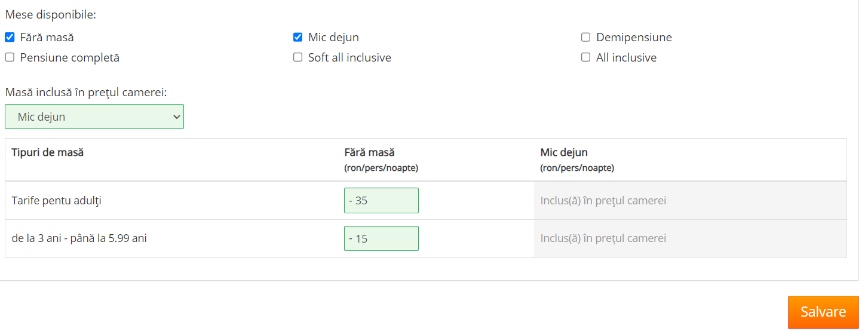The height and width of the screenshot is (334, 868).
Task: Tick the Soft all inclusive checkbox
Action: point(297,57)
